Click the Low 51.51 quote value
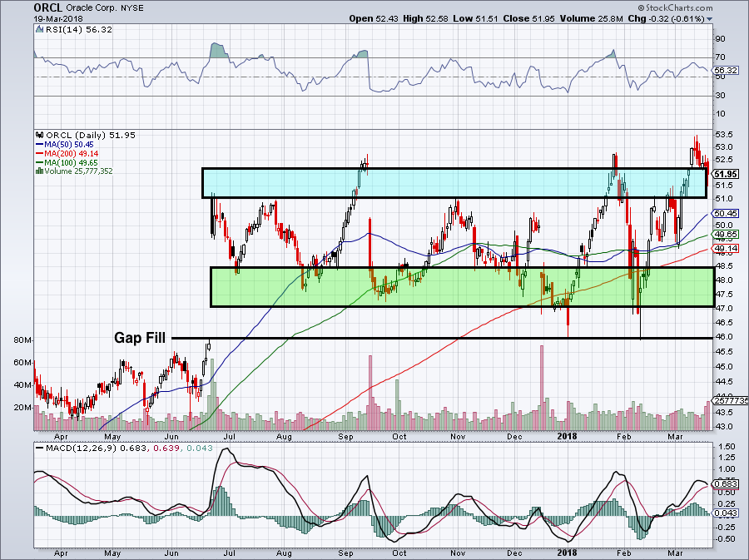Viewport: 749px width, 560px height. click(x=475, y=18)
